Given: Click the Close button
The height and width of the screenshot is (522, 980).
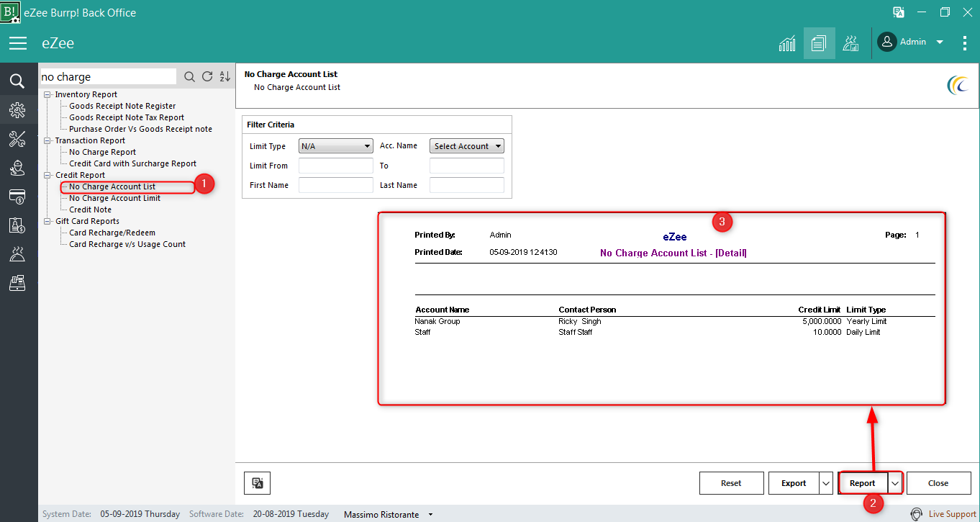Looking at the screenshot, I should [938, 484].
